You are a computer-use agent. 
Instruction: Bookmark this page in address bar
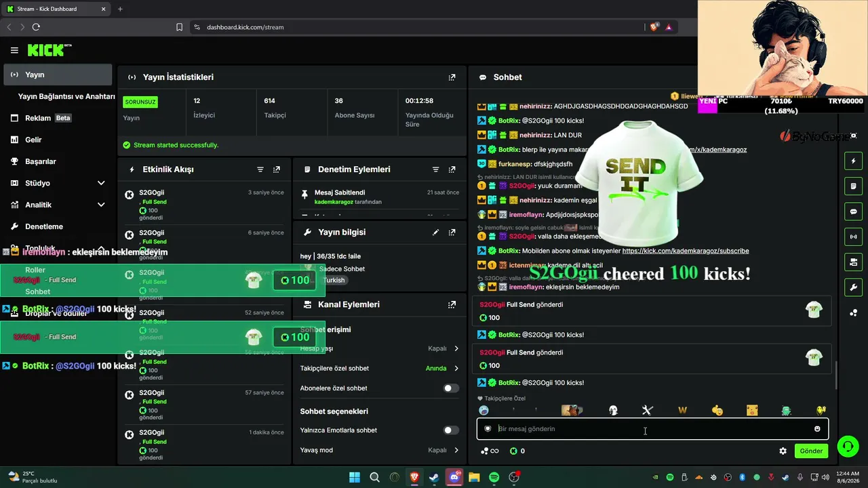point(179,27)
